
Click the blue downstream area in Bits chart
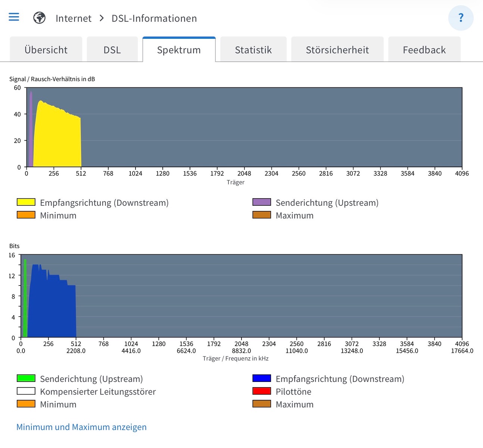(52, 310)
